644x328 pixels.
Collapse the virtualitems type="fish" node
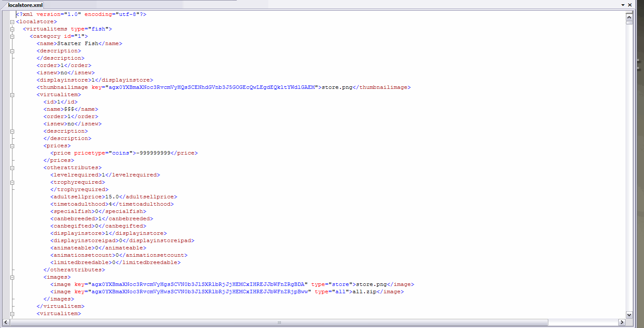[x=12, y=29]
